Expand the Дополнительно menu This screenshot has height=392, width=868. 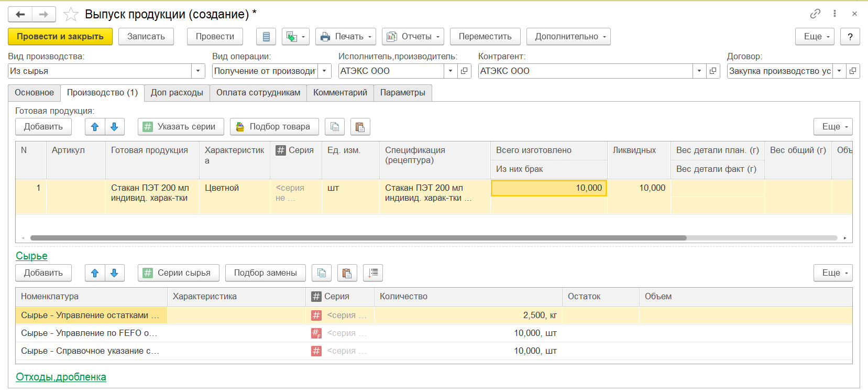pos(568,37)
